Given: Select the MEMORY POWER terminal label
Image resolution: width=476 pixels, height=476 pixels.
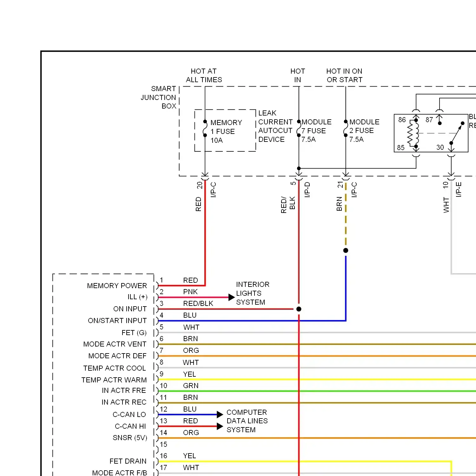Looking at the screenshot, I should click(x=117, y=286).
